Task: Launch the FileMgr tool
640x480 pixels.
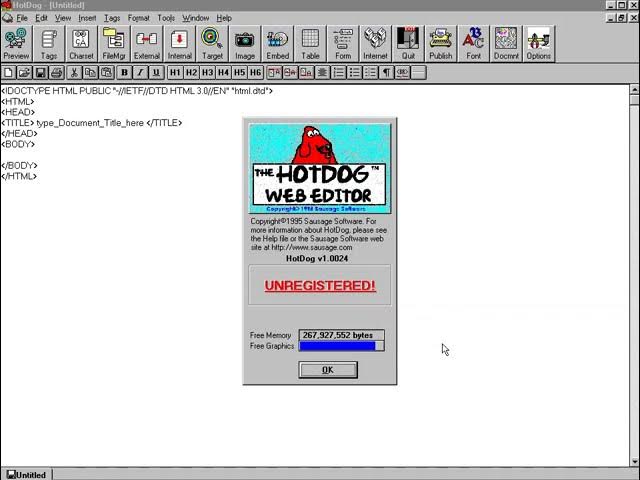Action: pos(114,44)
